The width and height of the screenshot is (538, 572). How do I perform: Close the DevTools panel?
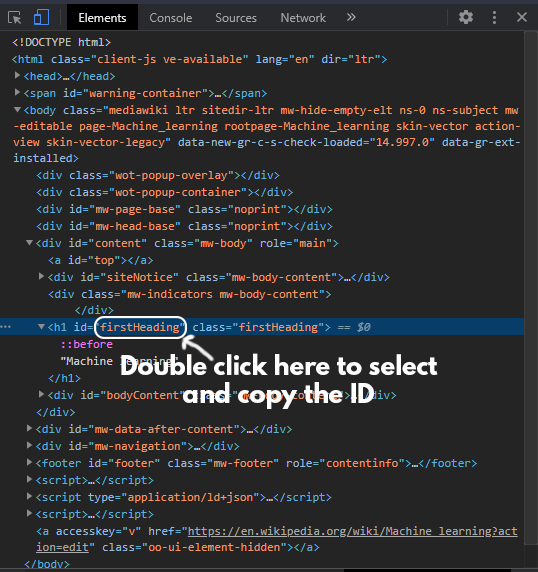(x=522, y=17)
